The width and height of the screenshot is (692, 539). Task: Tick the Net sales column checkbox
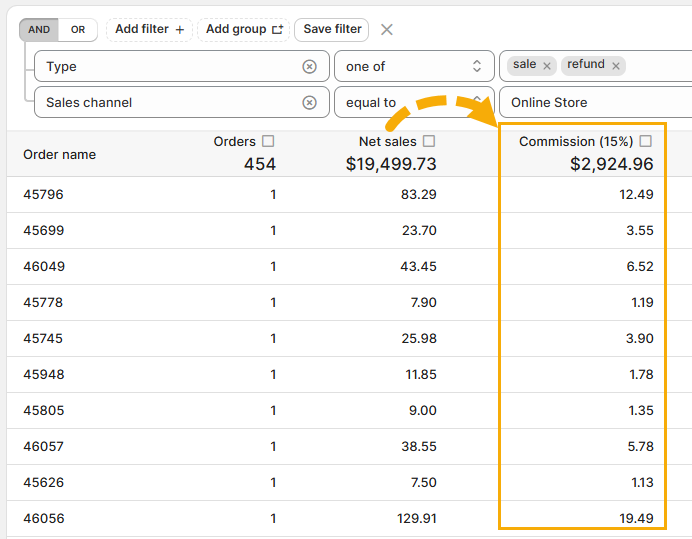coord(429,142)
